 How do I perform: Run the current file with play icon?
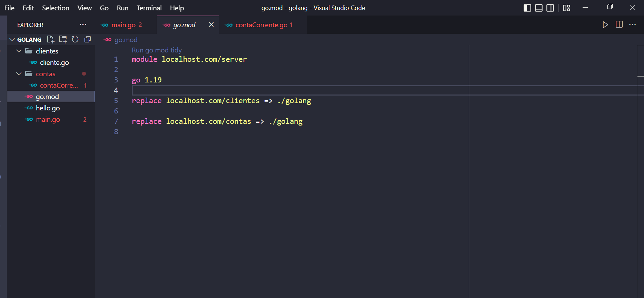(605, 24)
